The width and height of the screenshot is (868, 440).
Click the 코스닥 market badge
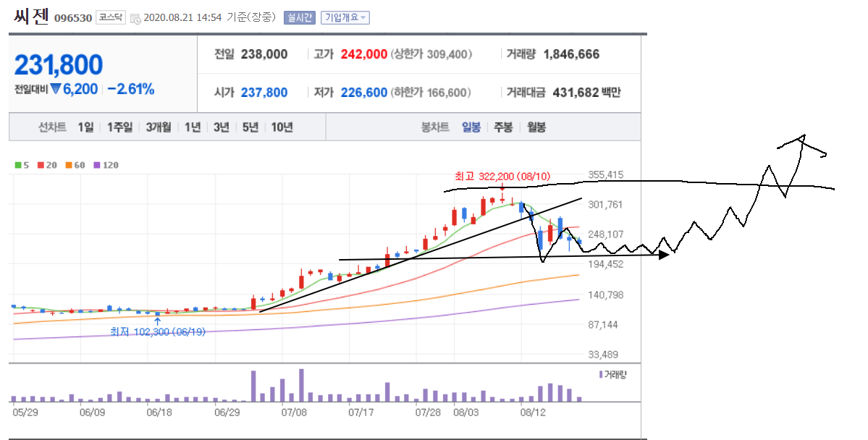point(111,17)
